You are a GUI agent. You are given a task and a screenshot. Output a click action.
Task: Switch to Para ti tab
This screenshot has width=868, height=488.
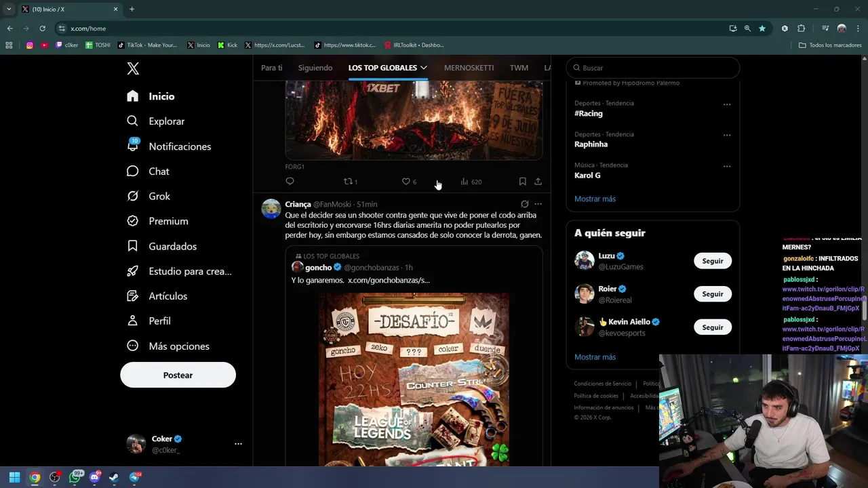point(271,68)
